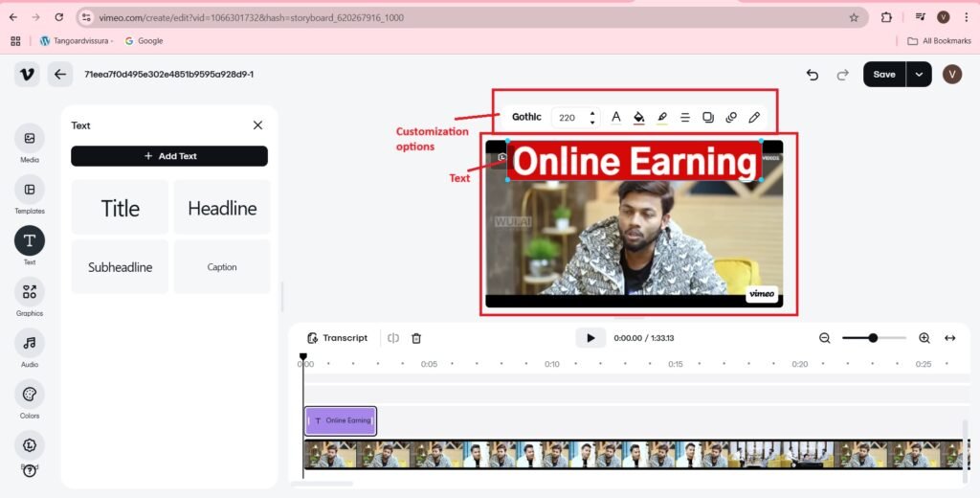The width and height of the screenshot is (980, 498).
Task: Expand the Save dropdown arrow
Action: [919, 75]
